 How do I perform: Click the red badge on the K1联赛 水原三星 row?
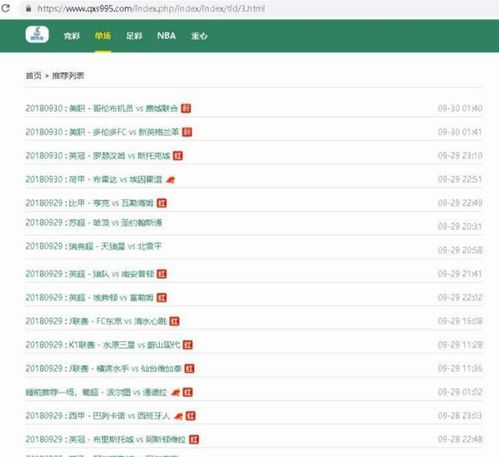(188, 345)
